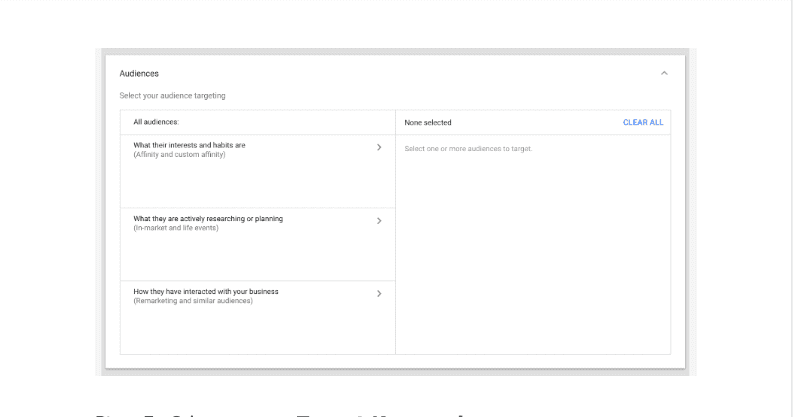Screen dimensions: 793x417
Task: Choose "What they are actively researching or planning"
Action: point(207,218)
